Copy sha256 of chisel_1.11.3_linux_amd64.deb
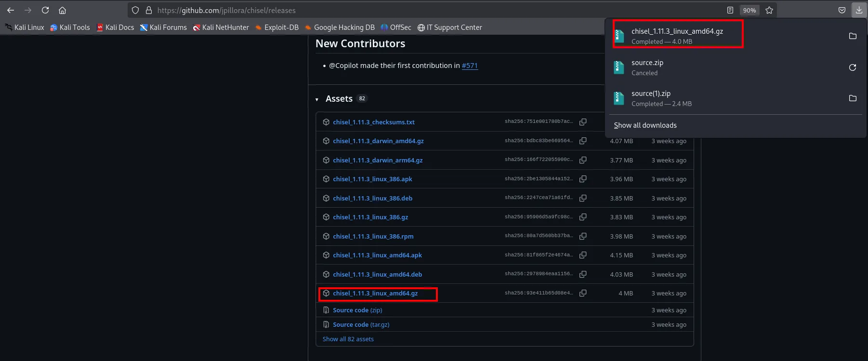868x361 pixels. pos(583,274)
